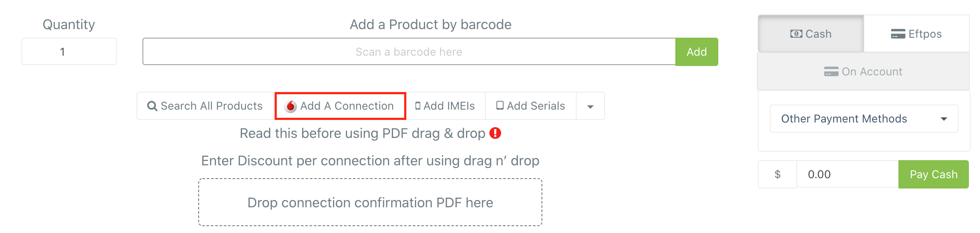Screen dimensions: 980x233
Task: Click the green Add button
Action: (x=697, y=52)
